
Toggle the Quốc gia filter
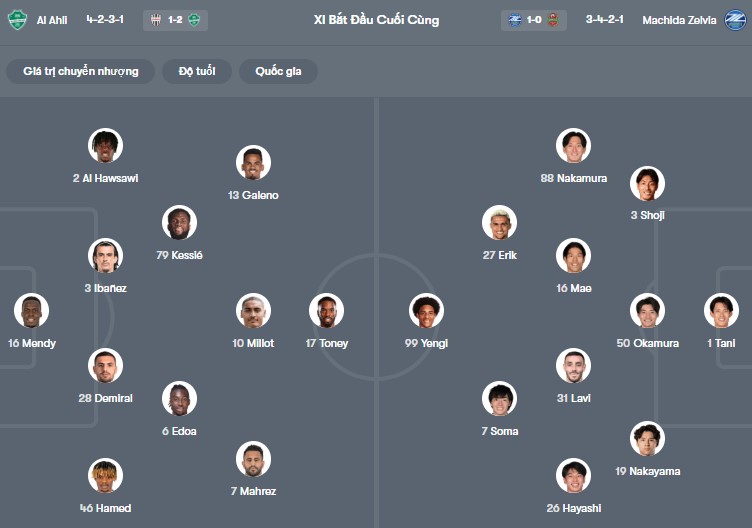[278, 71]
